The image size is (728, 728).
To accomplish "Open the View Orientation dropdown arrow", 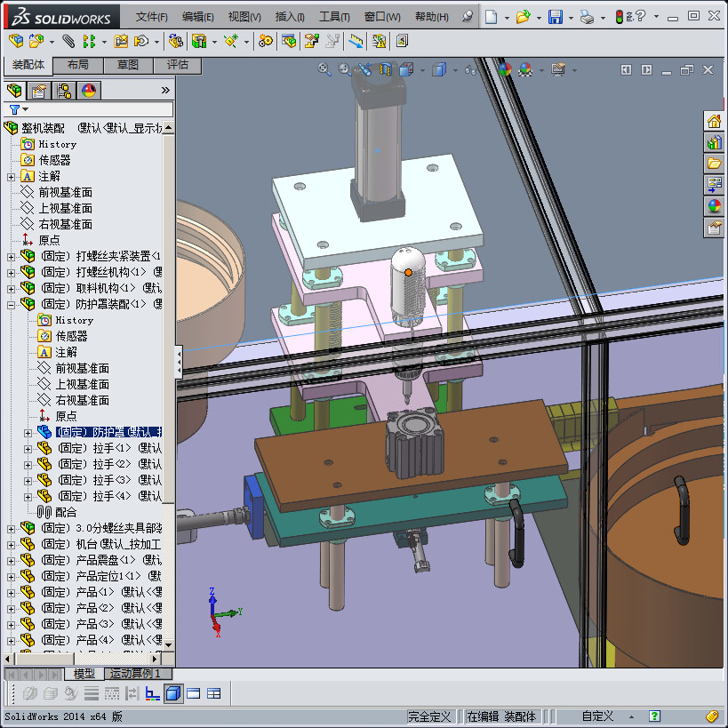I will pos(422,70).
